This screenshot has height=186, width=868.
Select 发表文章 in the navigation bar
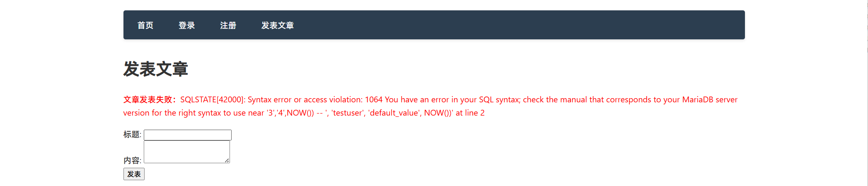278,25
